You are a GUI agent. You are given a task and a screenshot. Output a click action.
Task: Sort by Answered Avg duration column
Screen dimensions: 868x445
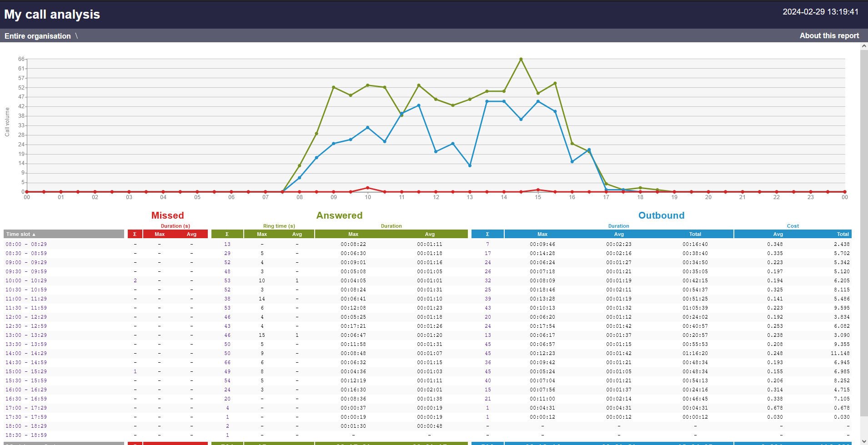click(429, 234)
